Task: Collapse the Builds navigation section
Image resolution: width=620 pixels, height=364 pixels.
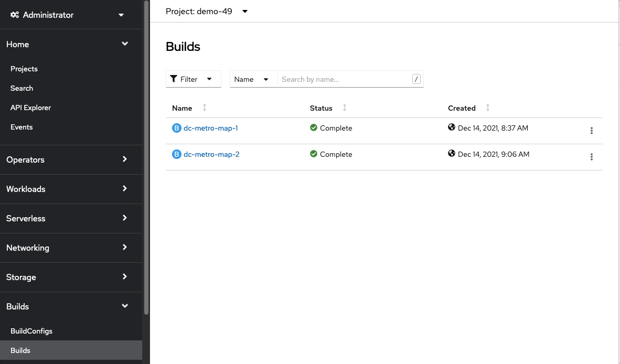Action: [x=71, y=306]
